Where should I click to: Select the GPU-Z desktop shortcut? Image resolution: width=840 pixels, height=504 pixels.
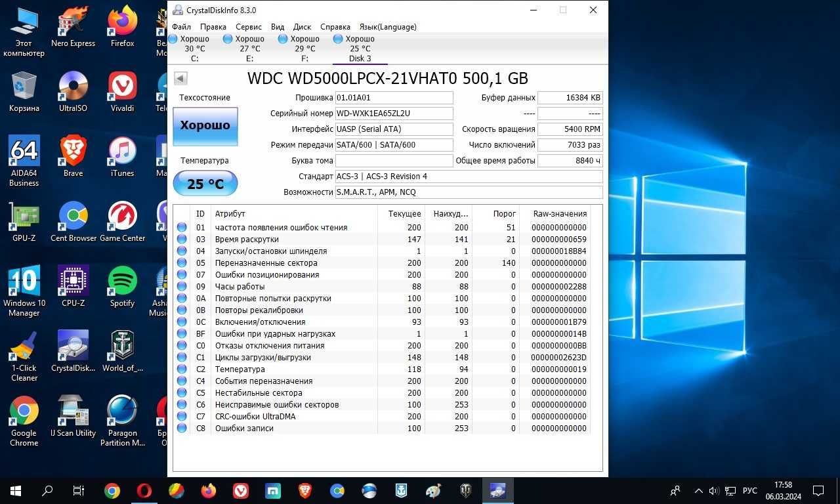[24, 222]
